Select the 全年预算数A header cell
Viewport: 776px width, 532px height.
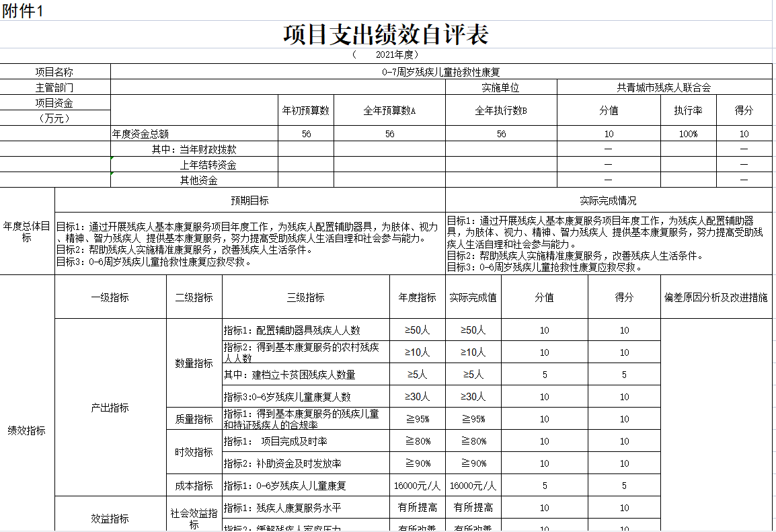pos(389,110)
